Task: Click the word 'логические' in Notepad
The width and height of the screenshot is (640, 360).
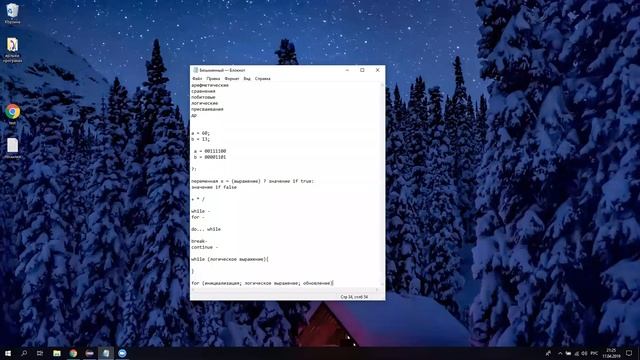Action: pyautogui.click(x=204, y=103)
